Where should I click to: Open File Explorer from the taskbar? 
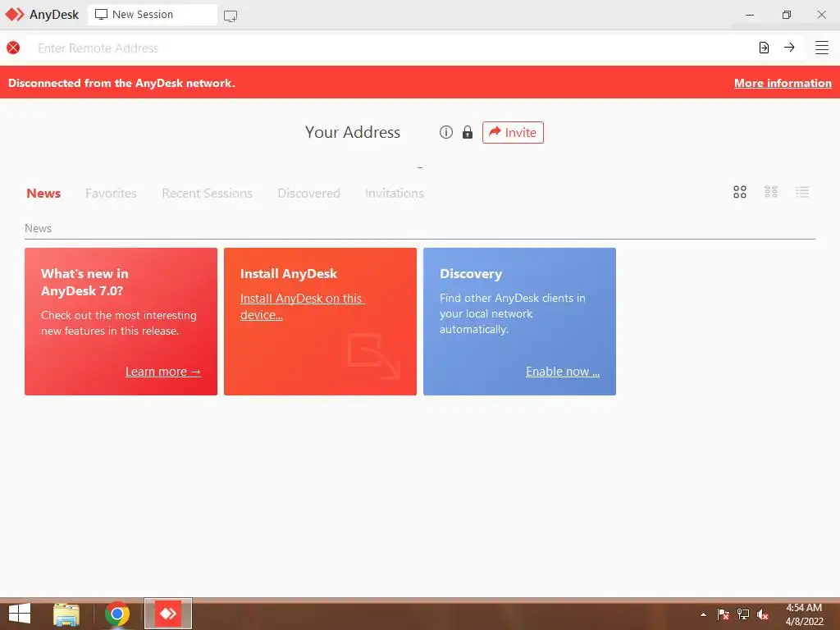tap(66, 614)
